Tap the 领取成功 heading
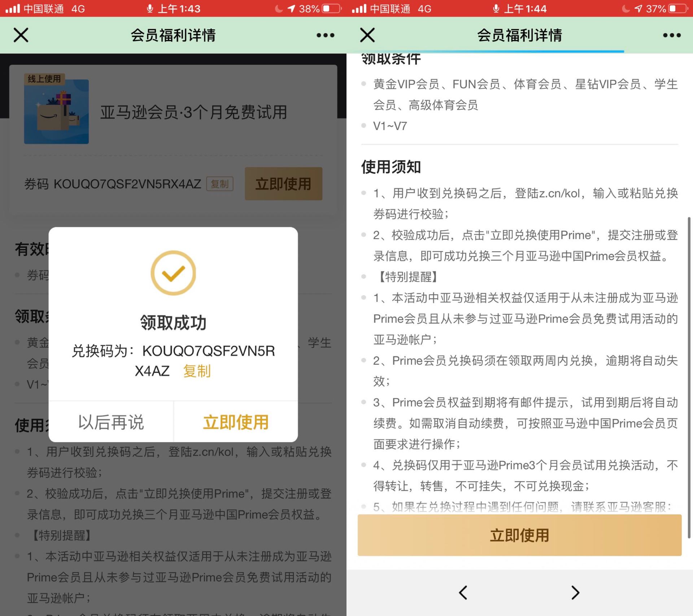This screenshot has height=616, width=693. coord(173,322)
